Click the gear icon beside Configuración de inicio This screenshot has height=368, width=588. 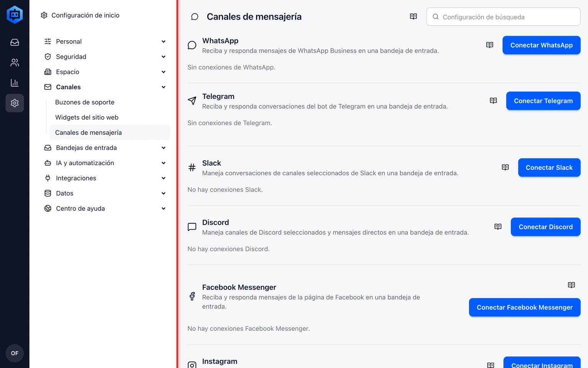coord(44,15)
